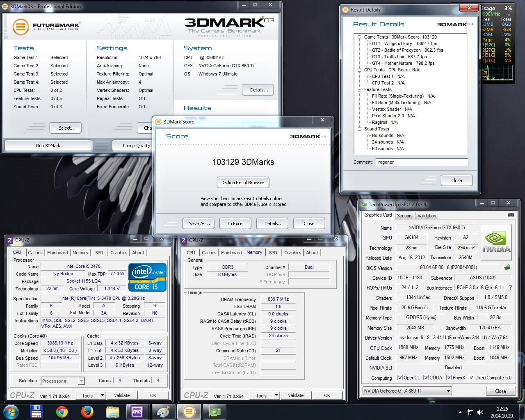Image resolution: width=525 pixels, height=420 pixels.
Task: Open the Graphics tab in Memory CPU-Z window
Action: coord(292,253)
